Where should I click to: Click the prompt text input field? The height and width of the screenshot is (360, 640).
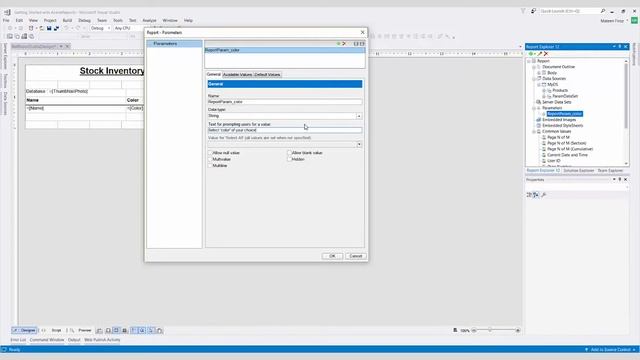click(x=284, y=130)
